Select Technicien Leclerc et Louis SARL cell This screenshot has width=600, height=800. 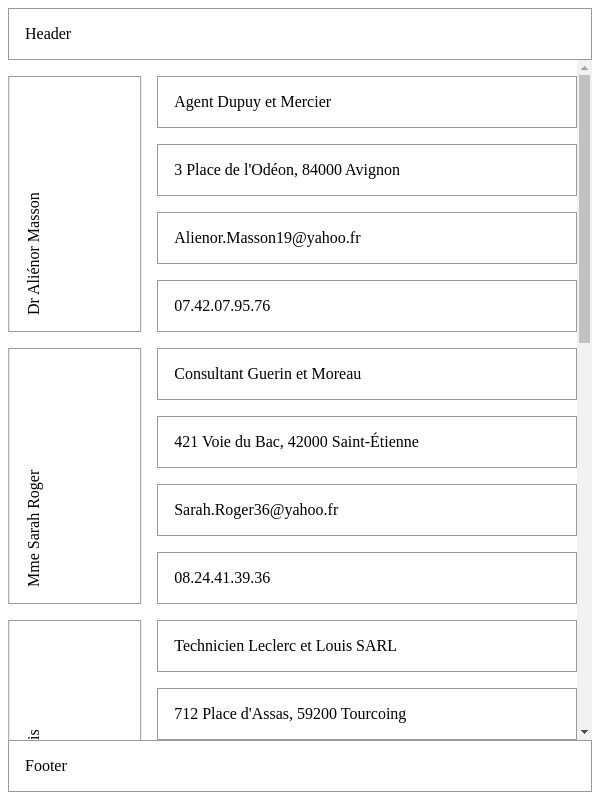pyautogui.click(x=366, y=646)
